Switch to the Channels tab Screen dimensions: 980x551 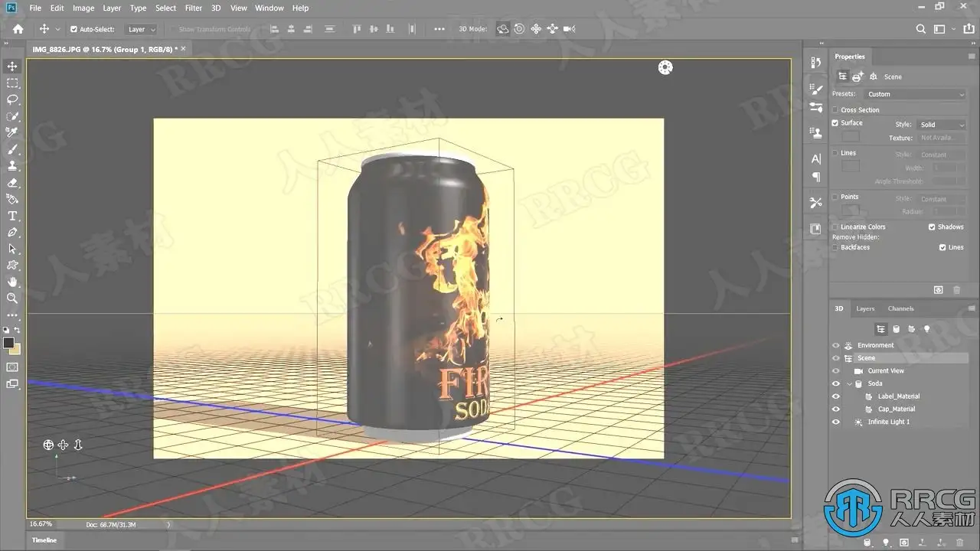click(901, 309)
